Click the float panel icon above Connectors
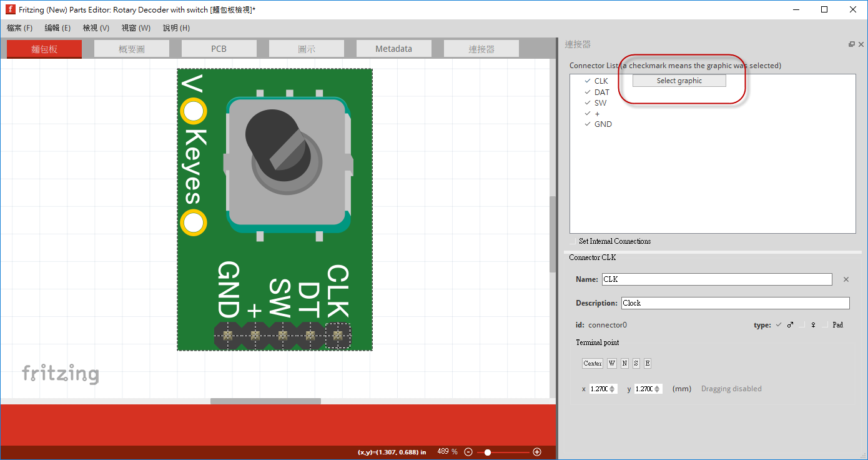868x460 pixels. [x=851, y=44]
